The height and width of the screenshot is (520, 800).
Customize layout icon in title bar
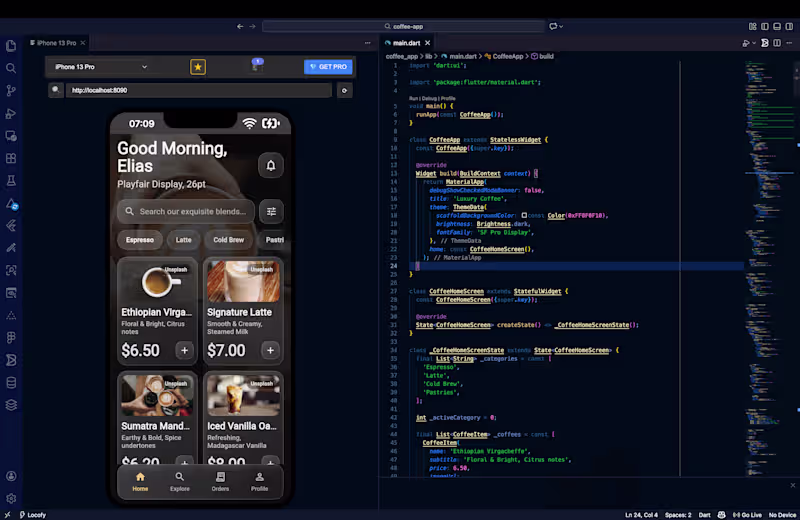(x=753, y=27)
